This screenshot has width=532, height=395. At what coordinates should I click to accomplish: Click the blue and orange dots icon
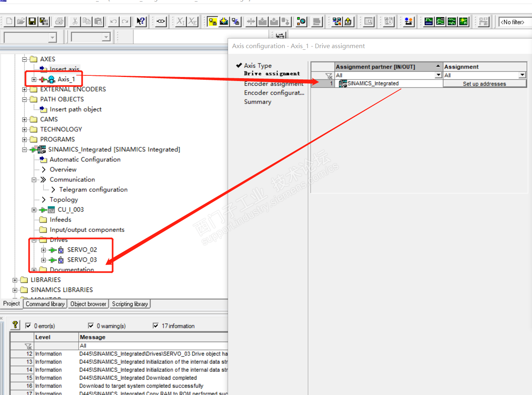pos(409,21)
